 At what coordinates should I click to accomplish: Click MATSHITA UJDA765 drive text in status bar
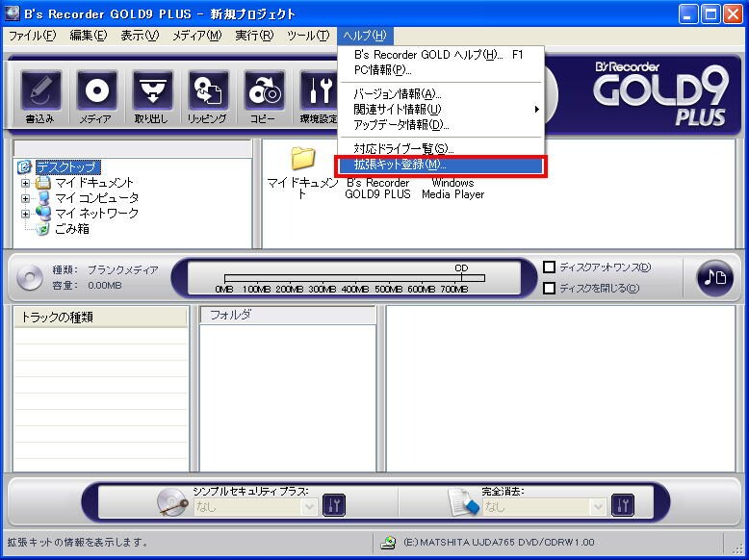coord(499,543)
